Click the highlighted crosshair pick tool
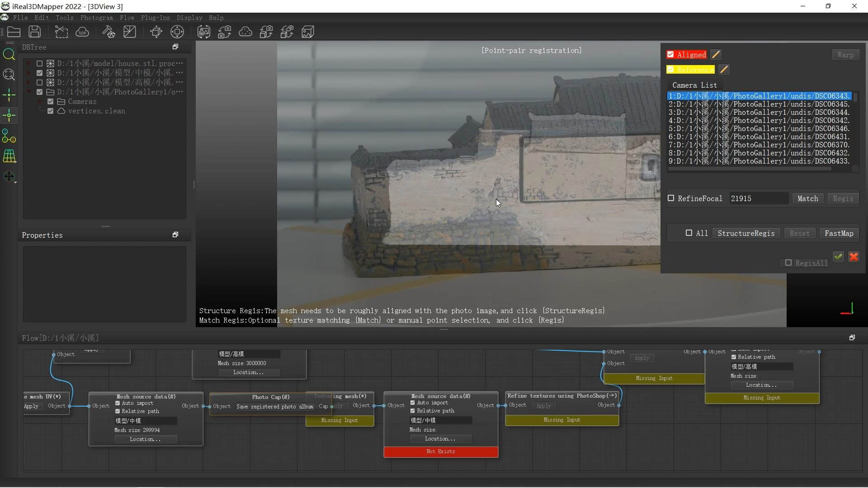 9,115
